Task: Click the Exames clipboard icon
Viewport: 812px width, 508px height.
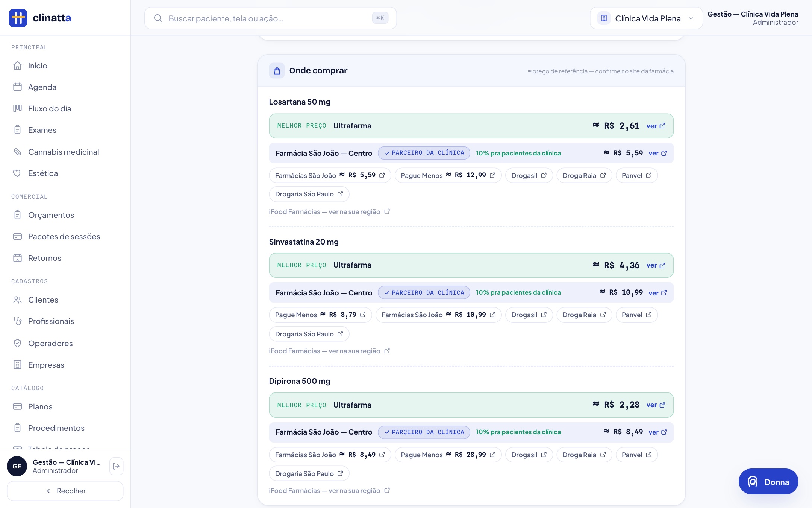Action: pyautogui.click(x=17, y=130)
